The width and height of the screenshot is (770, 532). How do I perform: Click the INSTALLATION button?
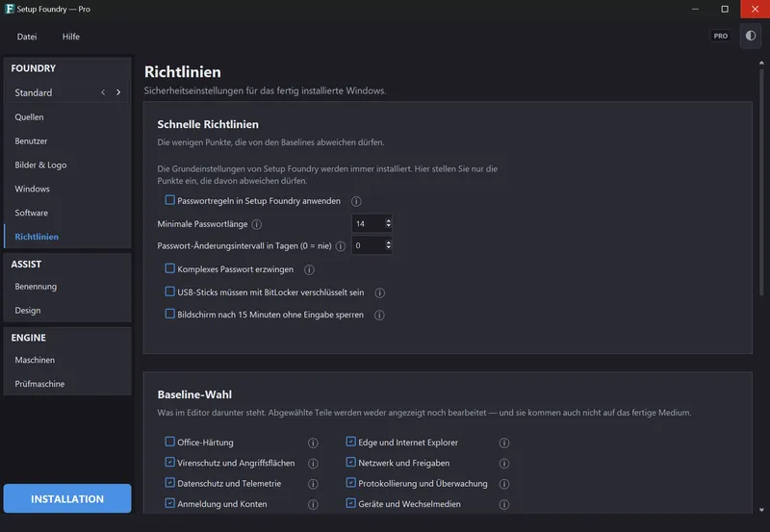[x=67, y=498]
